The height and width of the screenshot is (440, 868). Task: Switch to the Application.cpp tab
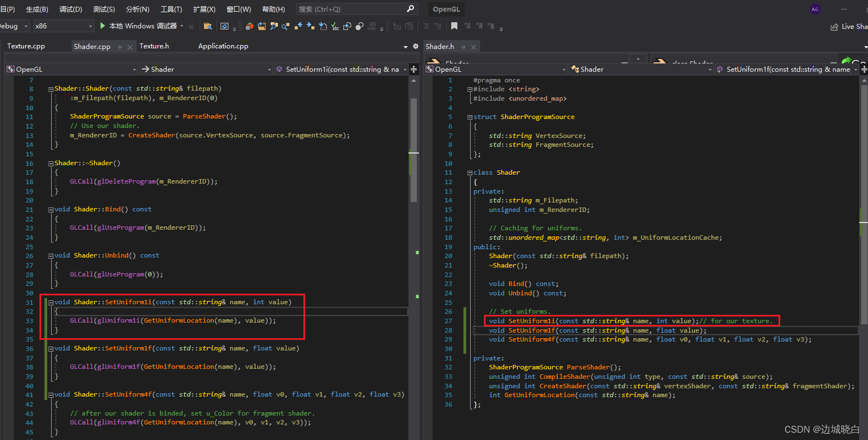tap(223, 46)
